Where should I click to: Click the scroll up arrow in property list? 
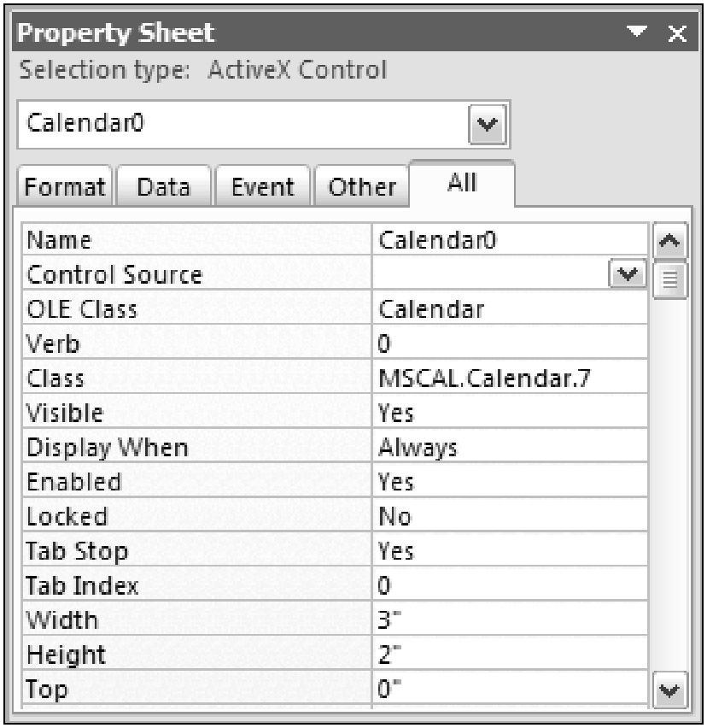(x=669, y=244)
